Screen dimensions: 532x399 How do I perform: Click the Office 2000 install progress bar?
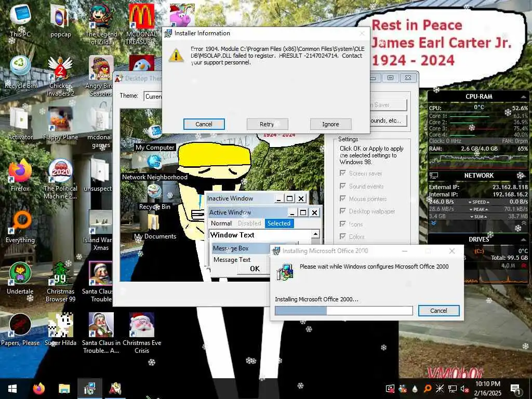pyautogui.click(x=344, y=311)
